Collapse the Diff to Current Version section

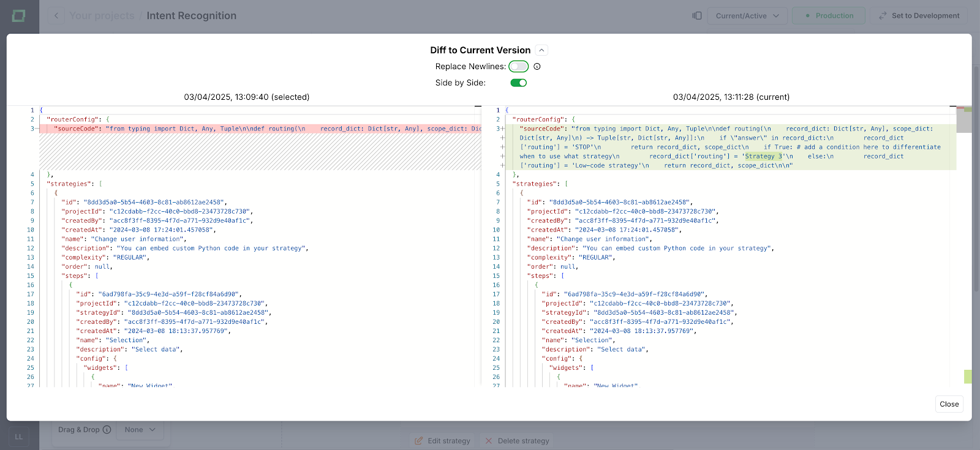[541, 51]
